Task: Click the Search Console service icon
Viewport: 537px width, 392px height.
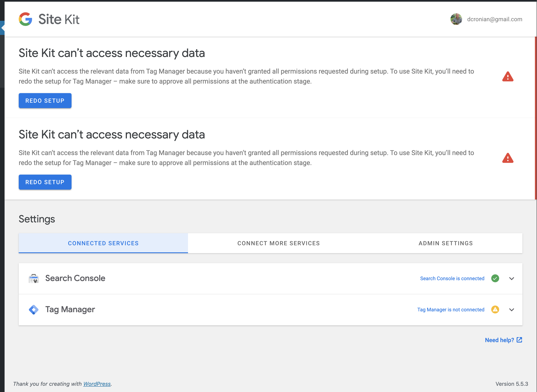Action: (x=34, y=278)
